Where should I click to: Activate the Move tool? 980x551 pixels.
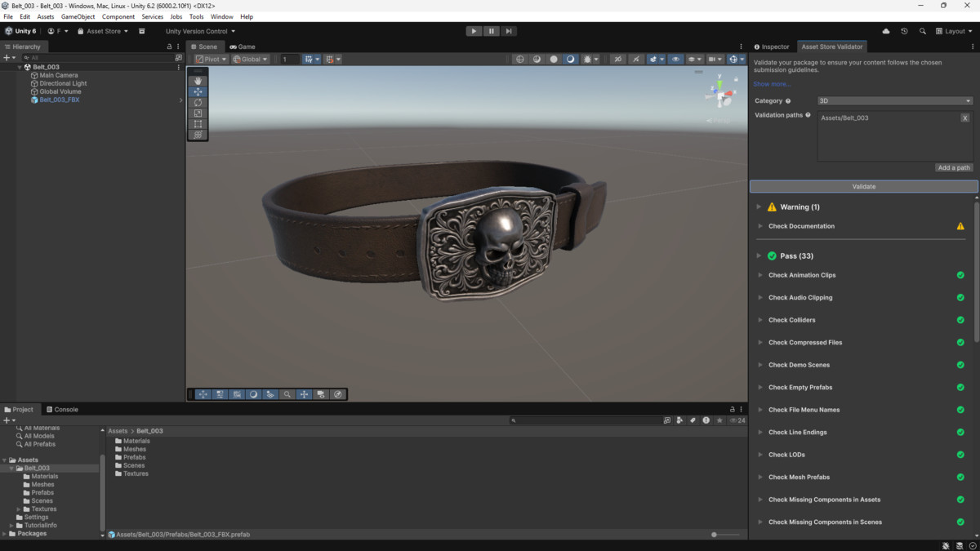coord(198,91)
